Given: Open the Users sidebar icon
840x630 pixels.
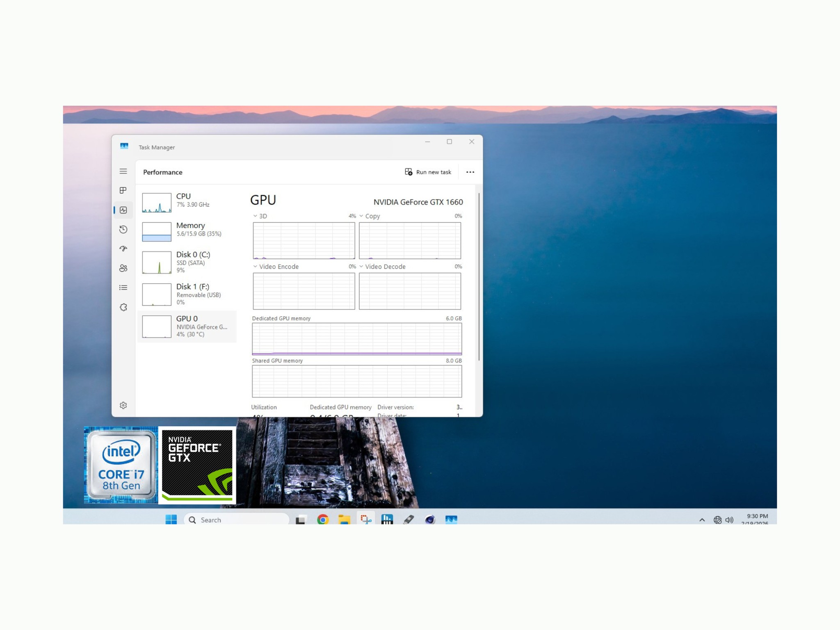Looking at the screenshot, I should point(123,268).
